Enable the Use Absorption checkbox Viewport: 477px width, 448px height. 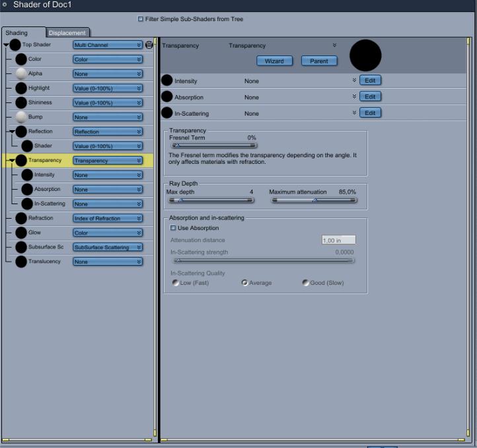tap(173, 228)
